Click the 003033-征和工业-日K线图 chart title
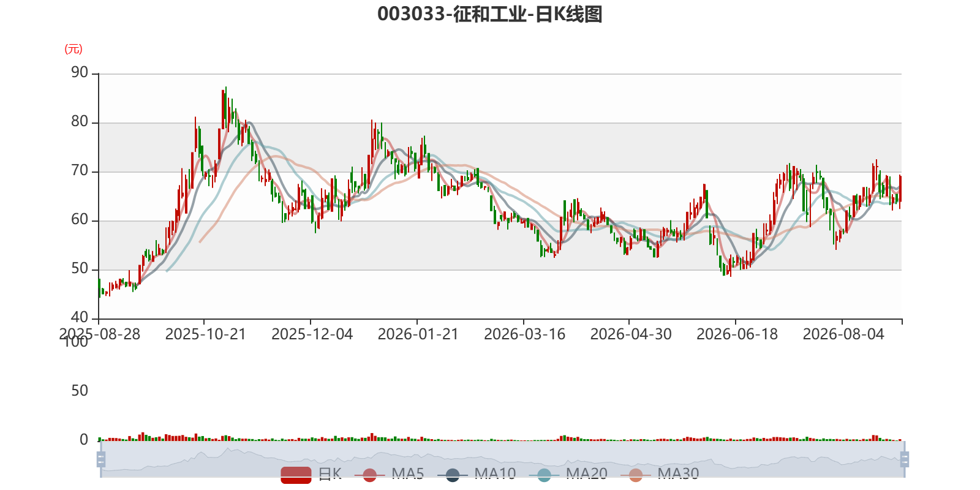 click(x=490, y=14)
